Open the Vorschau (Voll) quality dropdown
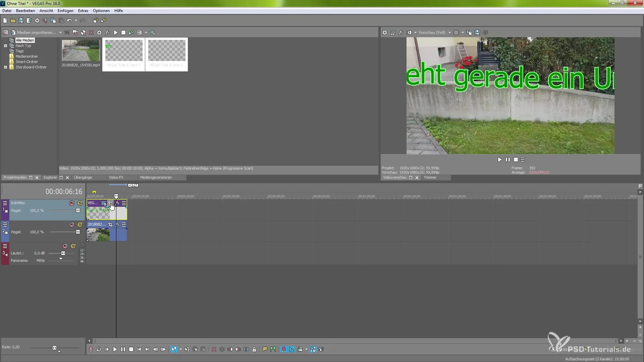The height and width of the screenshot is (362, 644). click(449, 33)
